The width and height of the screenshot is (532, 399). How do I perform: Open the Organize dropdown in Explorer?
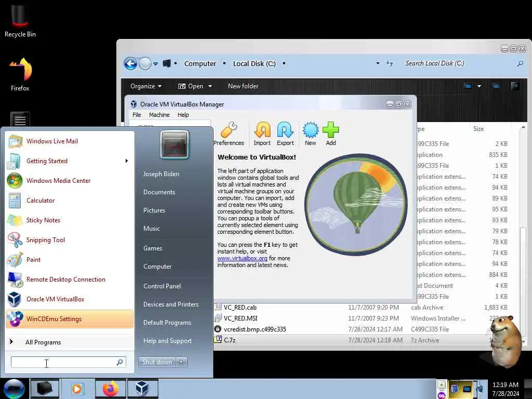click(x=146, y=86)
